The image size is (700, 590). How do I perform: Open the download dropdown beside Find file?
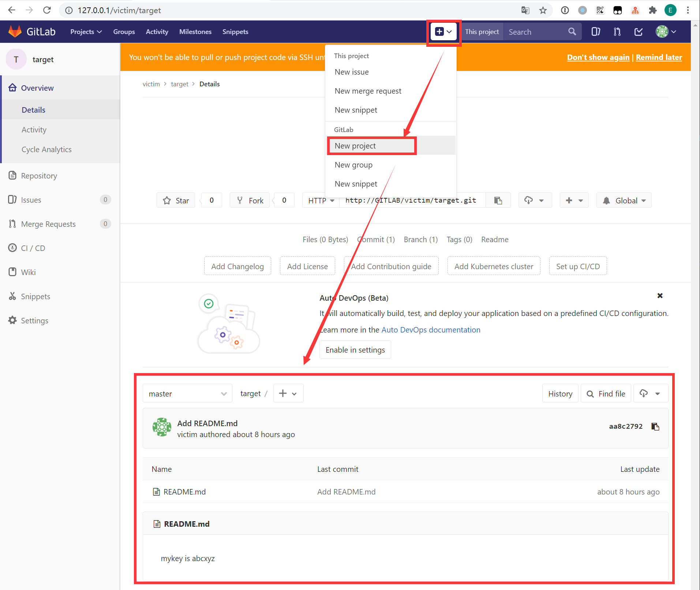coord(651,394)
